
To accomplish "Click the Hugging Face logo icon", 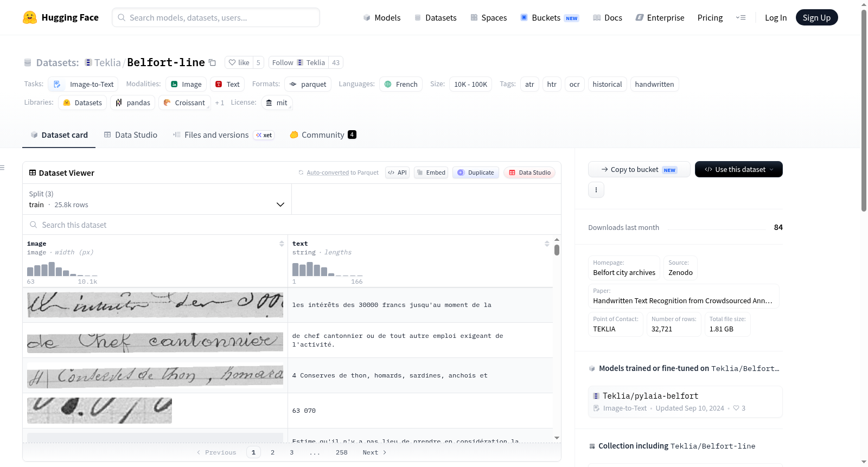I will (30, 17).
